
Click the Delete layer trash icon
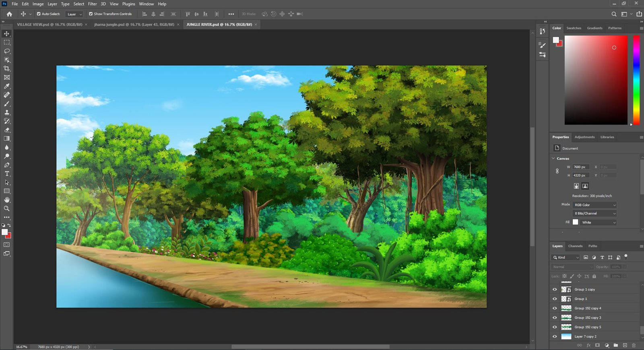pyautogui.click(x=634, y=345)
